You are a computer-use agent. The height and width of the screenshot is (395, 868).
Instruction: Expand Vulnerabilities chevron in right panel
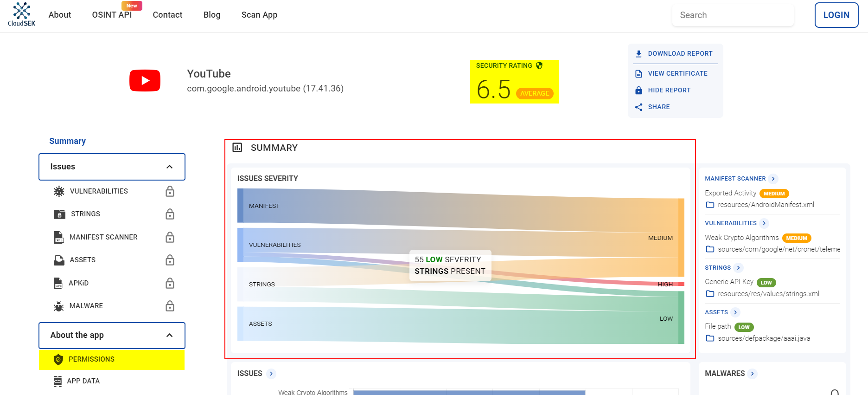coord(764,223)
